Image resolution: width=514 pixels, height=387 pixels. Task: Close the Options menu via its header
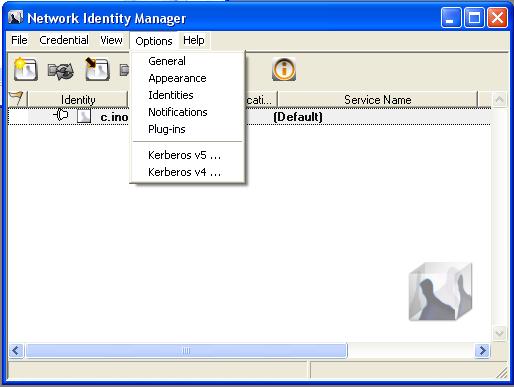point(154,41)
